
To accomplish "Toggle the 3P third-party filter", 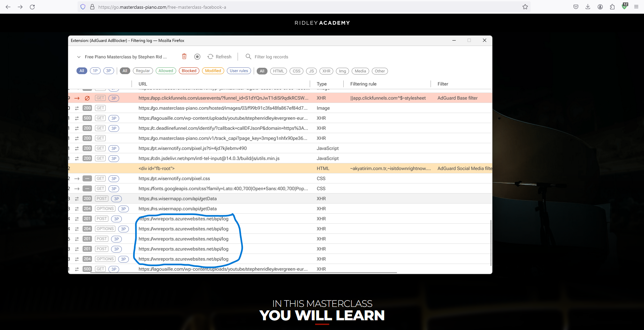I will pos(108,71).
